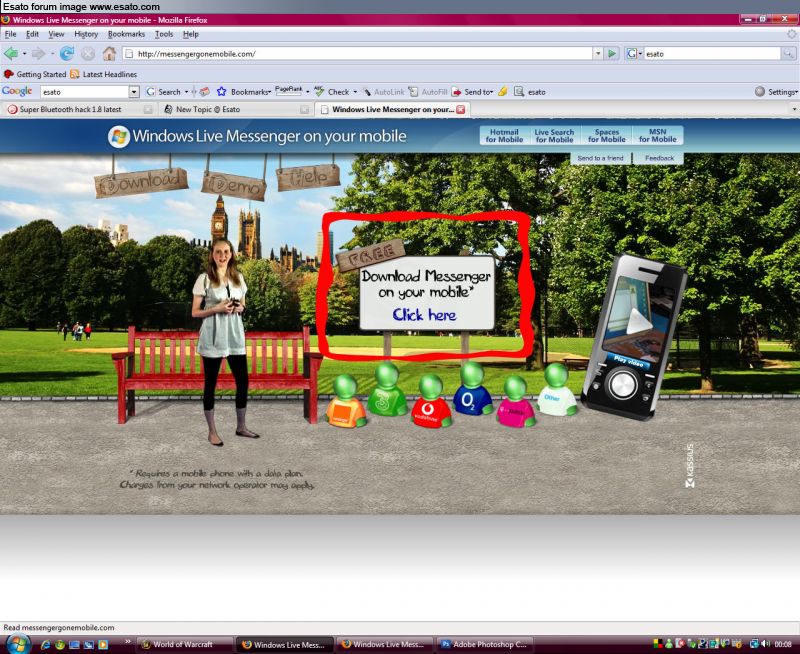Screen dimensions: 800x654
Task: Open the list all tabs dropdown
Action: 794,109
